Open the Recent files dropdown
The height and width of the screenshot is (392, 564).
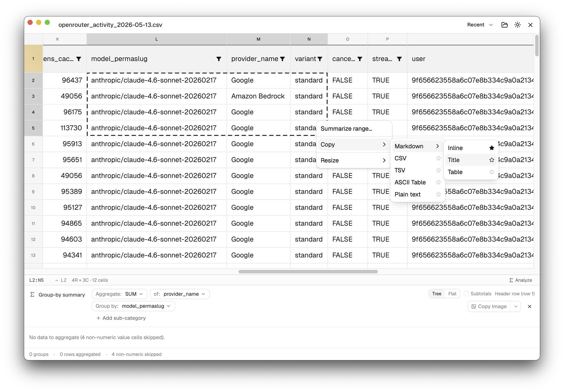click(x=480, y=25)
